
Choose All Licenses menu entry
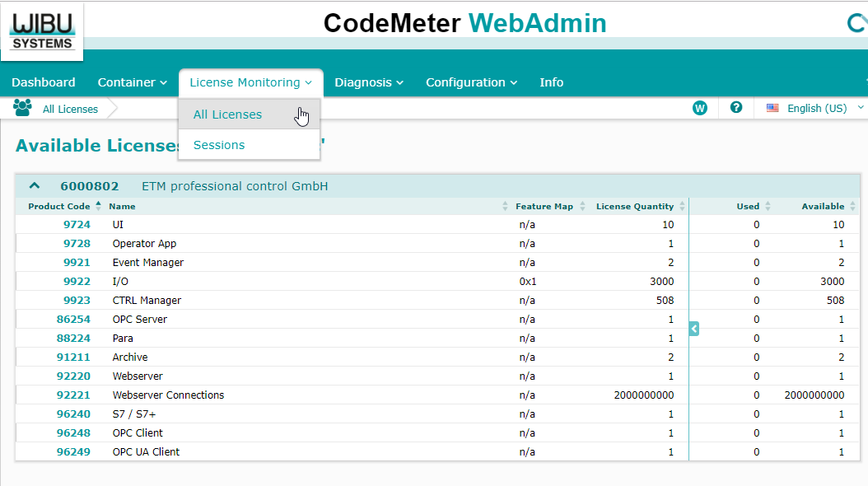(x=227, y=114)
